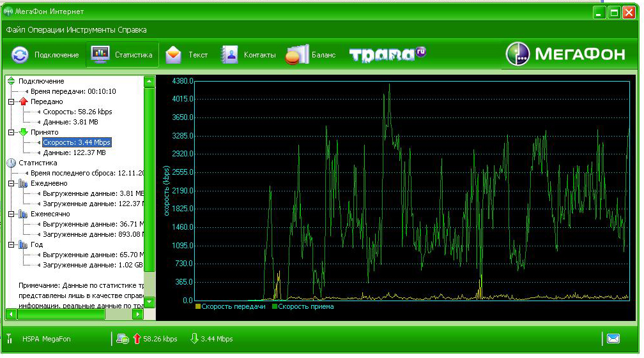This screenshot has width=644, height=358.
Task: Select Выгруженные данные: 65.70 row
Action: click(93, 255)
